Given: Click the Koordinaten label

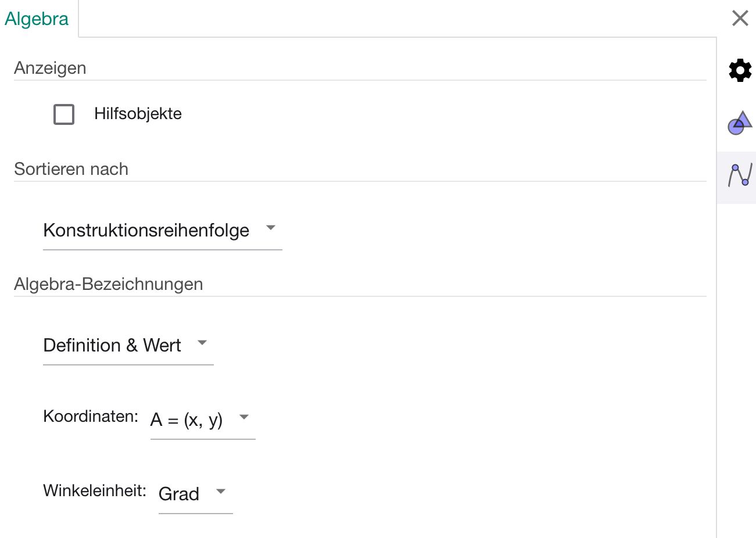Looking at the screenshot, I should click(91, 417).
